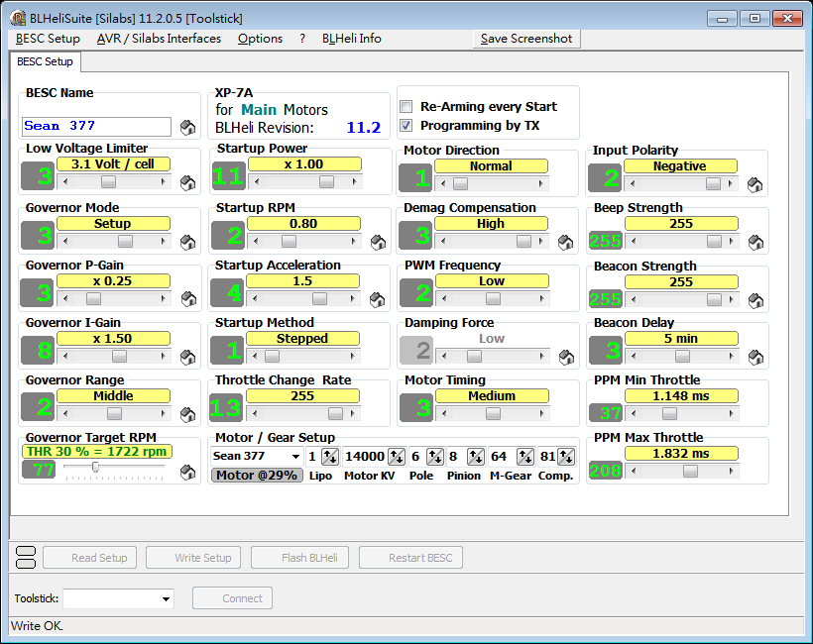Click the Motor KV value 14000 field
This screenshot has height=644, width=813.
click(x=365, y=457)
